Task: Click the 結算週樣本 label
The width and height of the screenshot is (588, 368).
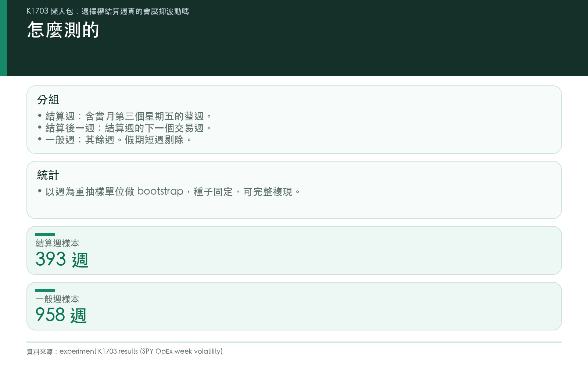Action: (57, 243)
